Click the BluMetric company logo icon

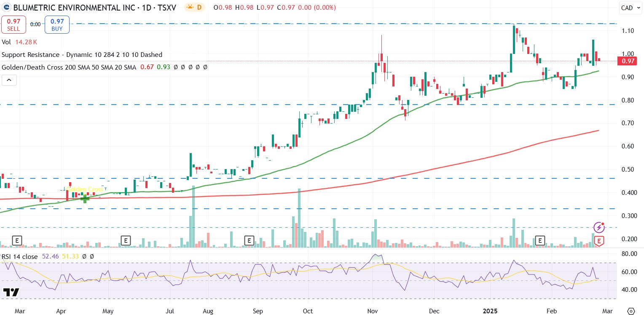point(7,7)
